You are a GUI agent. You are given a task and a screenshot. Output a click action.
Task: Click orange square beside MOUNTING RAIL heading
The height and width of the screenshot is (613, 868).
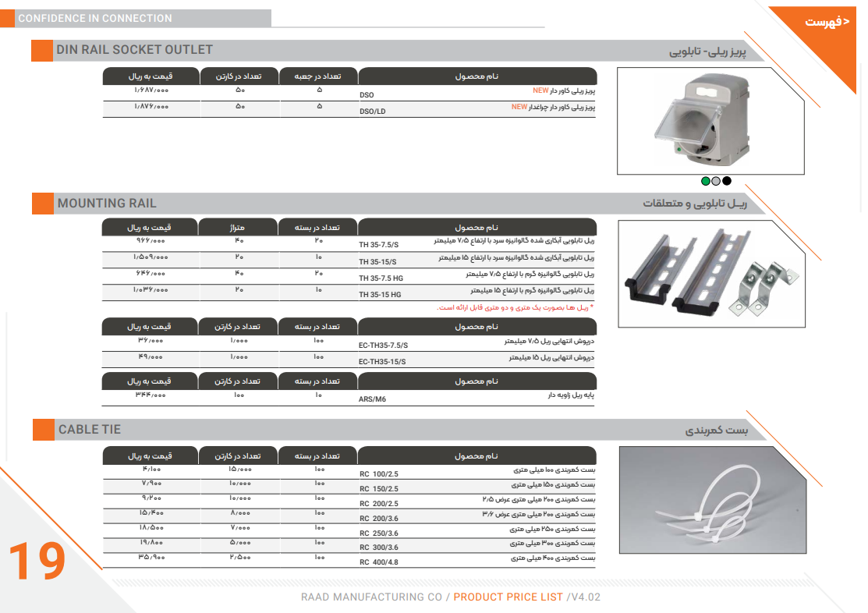pos(42,204)
